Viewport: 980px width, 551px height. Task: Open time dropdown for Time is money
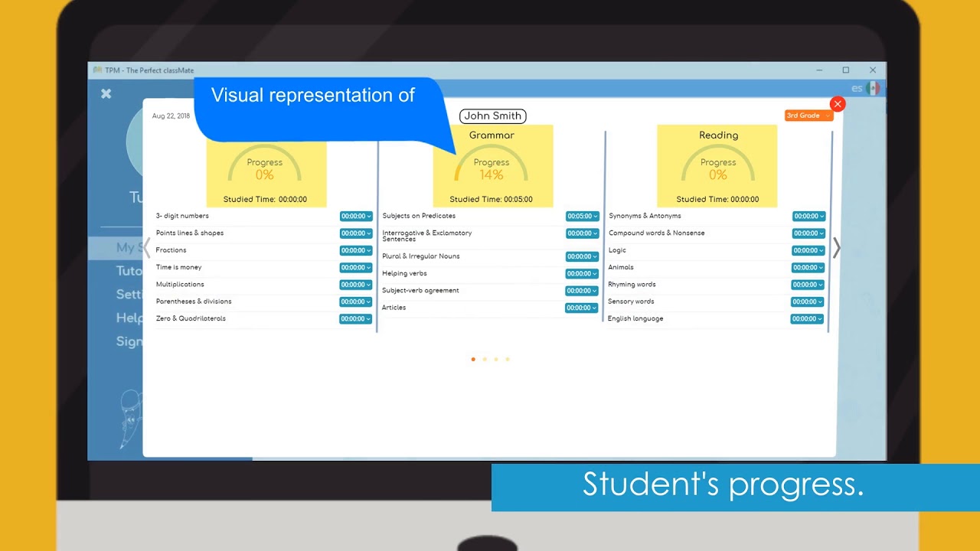[x=356, y=268]
